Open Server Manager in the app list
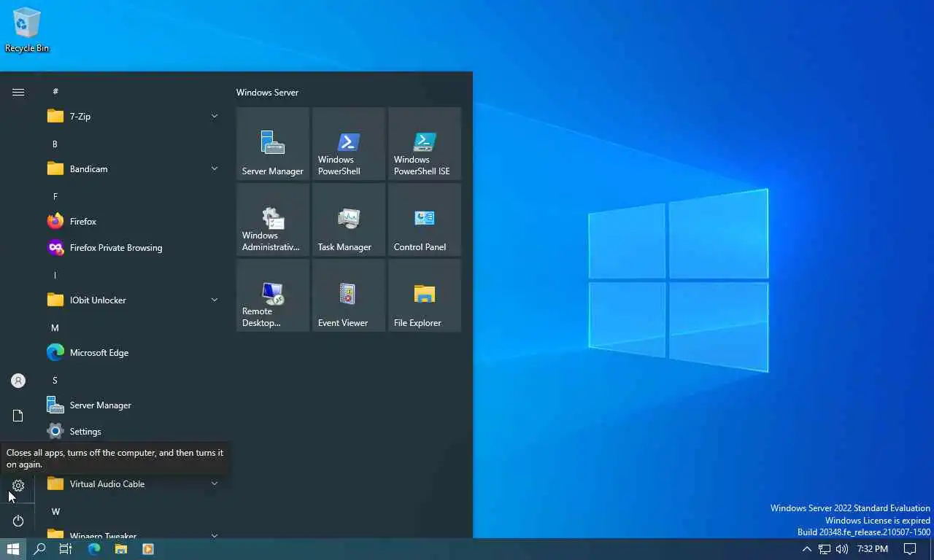Image resolution: width=934 pixels, height=560 pixels. (x=133, y=405)
